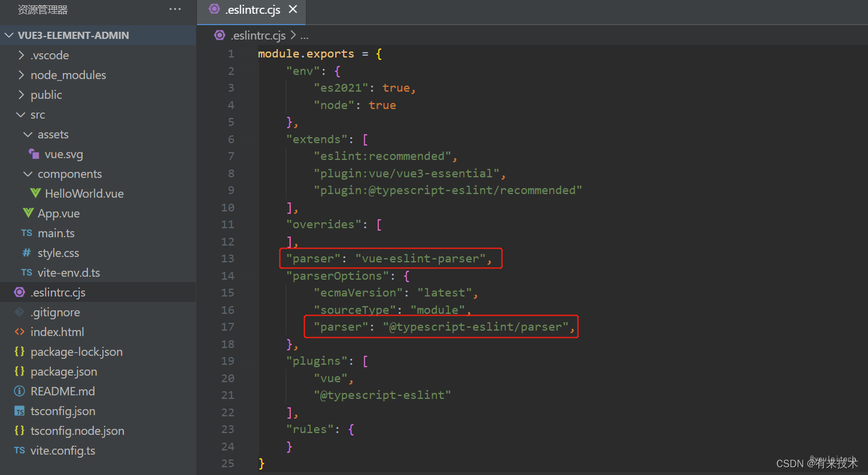Click the Vue icon beside App.vue
This screenshot has width=868, height=475.
click(x=28, y=213)
